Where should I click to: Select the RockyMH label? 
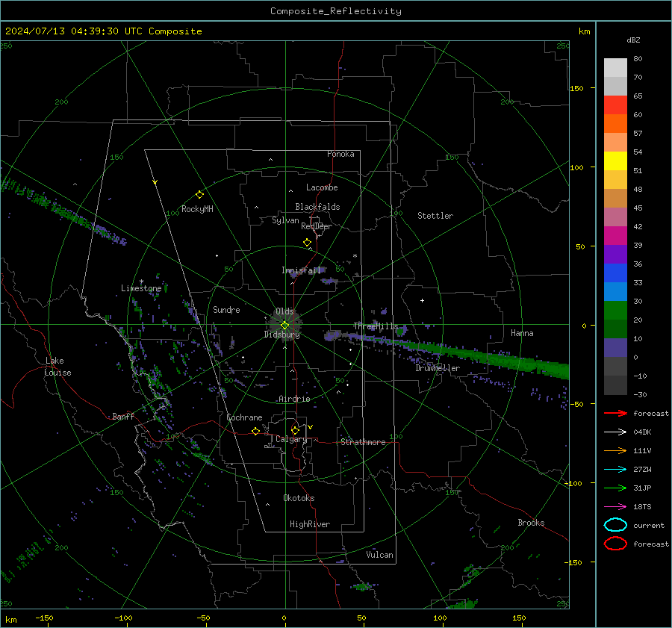pos(197,209)
